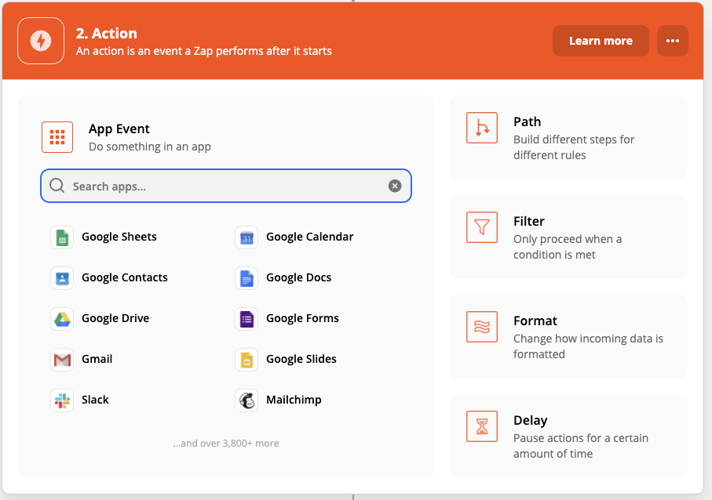Screen dimensions: 712x500
Task: Click 'Do something in an app' subtitle
Action: click(x=150, y=147)
